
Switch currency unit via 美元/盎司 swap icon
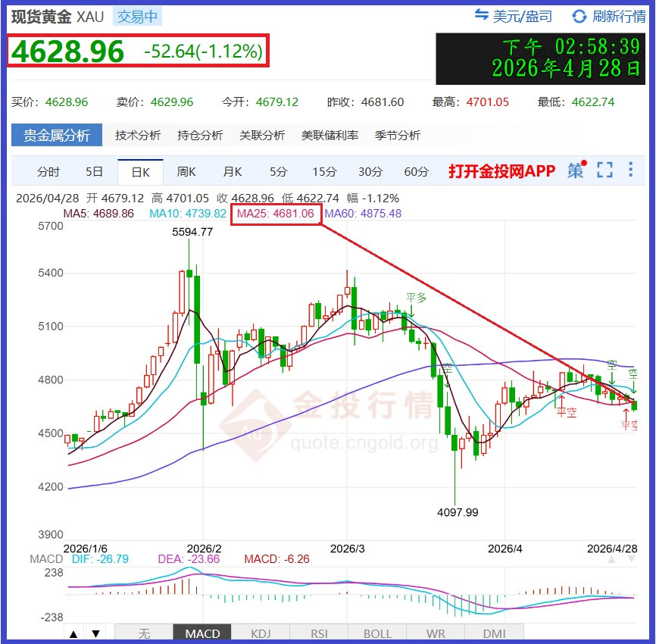click(482, 15)
